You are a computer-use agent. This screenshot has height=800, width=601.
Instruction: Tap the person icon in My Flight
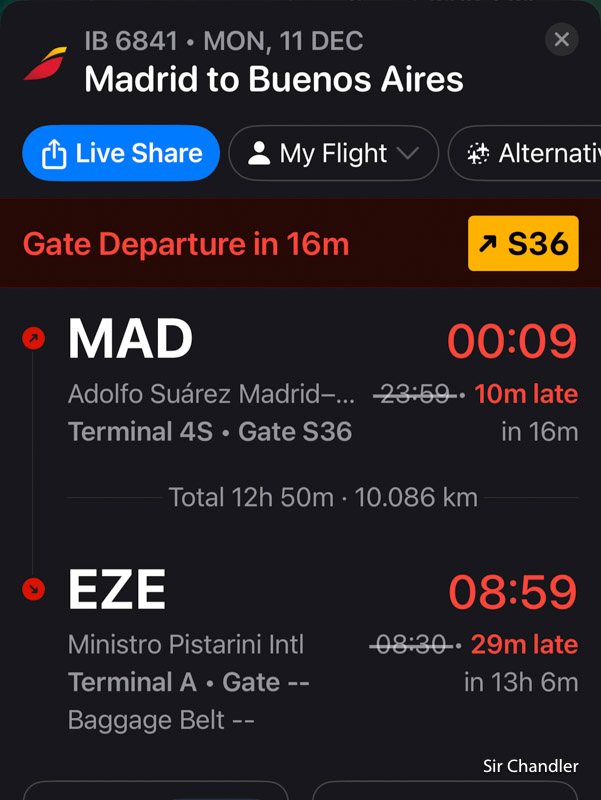[259, 153]
